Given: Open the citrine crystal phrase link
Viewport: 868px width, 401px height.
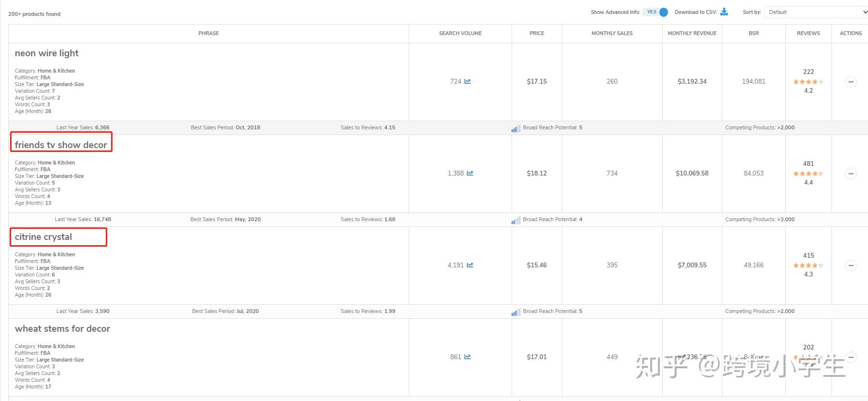Looking at the screenshot, I should [43, 237].
